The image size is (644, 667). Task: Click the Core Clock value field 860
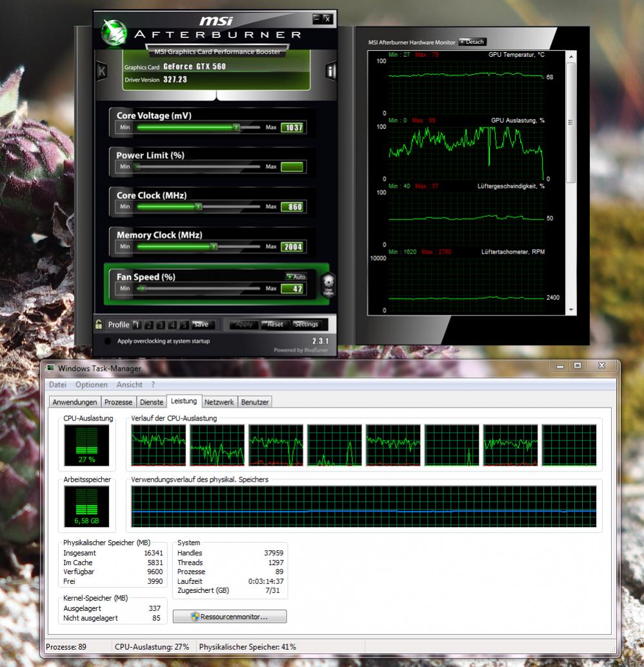tap(292, 206)
